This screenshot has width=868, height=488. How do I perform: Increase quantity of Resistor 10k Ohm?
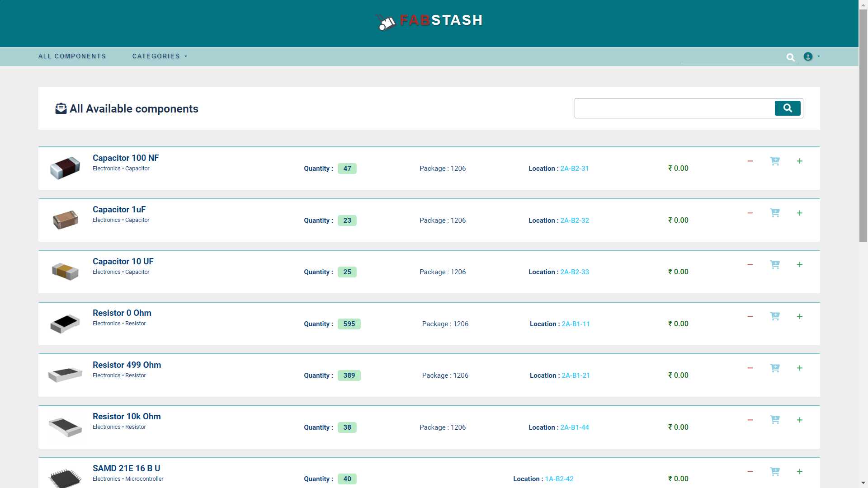click(799, 420)
